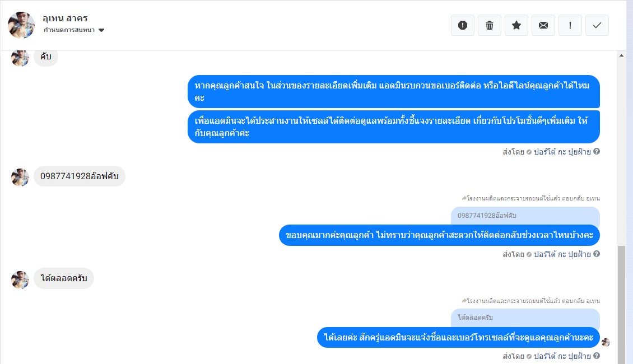Click scrollbar up arrow in chat

click(x=621, y=56)
